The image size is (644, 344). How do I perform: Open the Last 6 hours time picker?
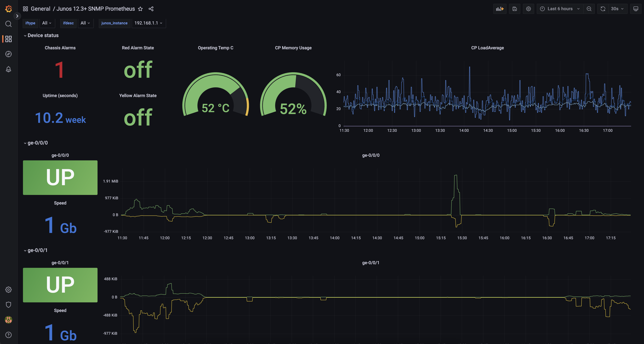[x=560, y=9]
